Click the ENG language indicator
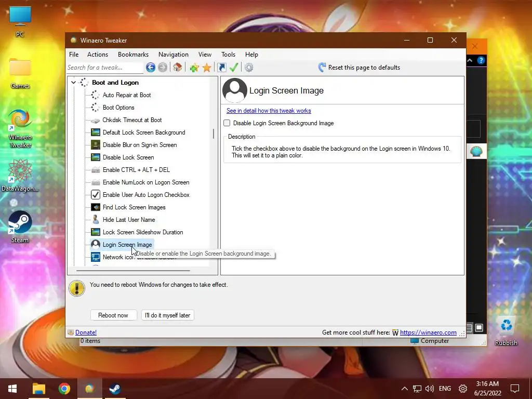Image resolution: width=532 pixels, height=399 pixels. point(445,389)
